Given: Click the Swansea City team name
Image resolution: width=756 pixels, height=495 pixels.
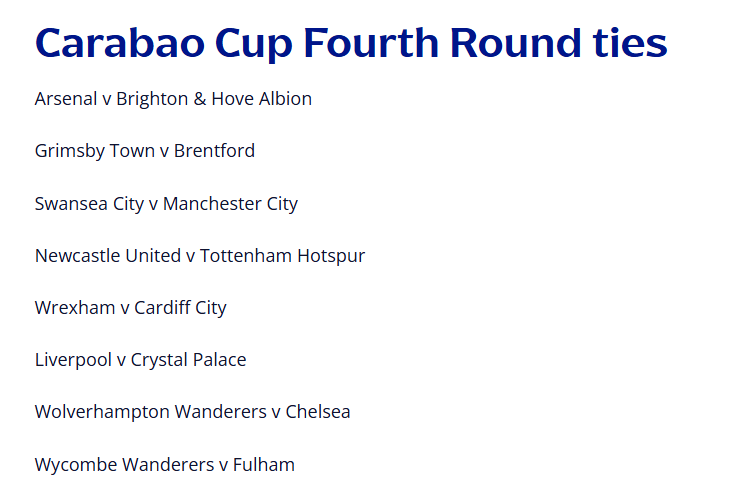Looking at the screenshot, I should (x=89, y=204).
